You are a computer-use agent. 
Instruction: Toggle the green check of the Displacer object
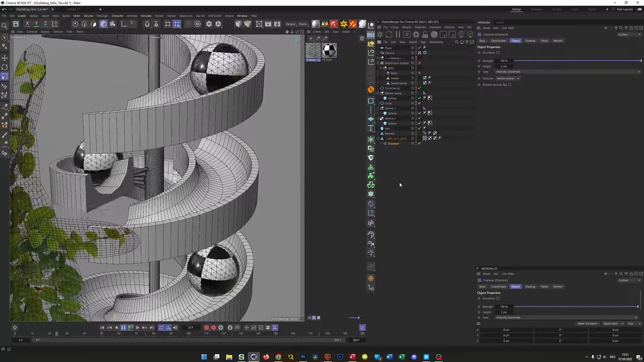pos(419,143)
